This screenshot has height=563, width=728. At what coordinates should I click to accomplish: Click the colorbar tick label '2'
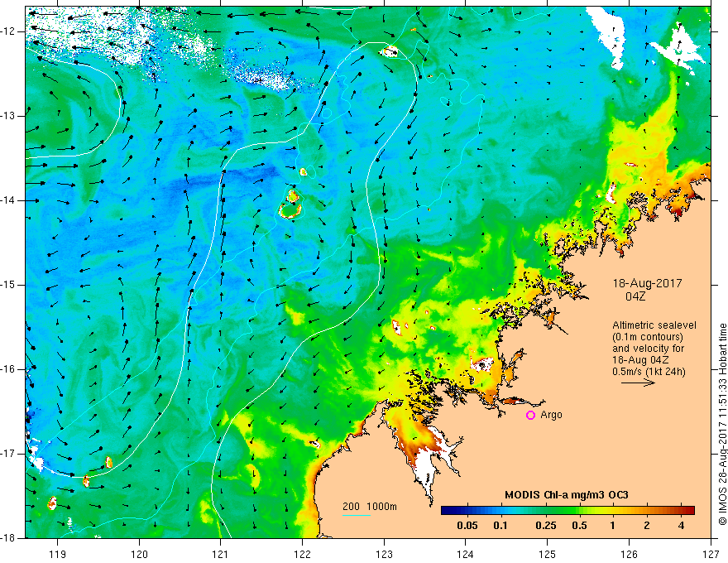[x=647, y=526]
